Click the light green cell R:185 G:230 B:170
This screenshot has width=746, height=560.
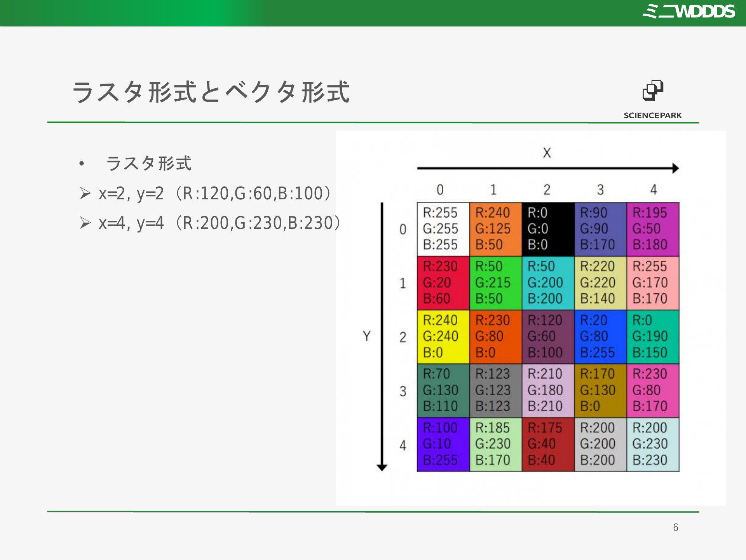pyautogui.click(x=496, y=445)
